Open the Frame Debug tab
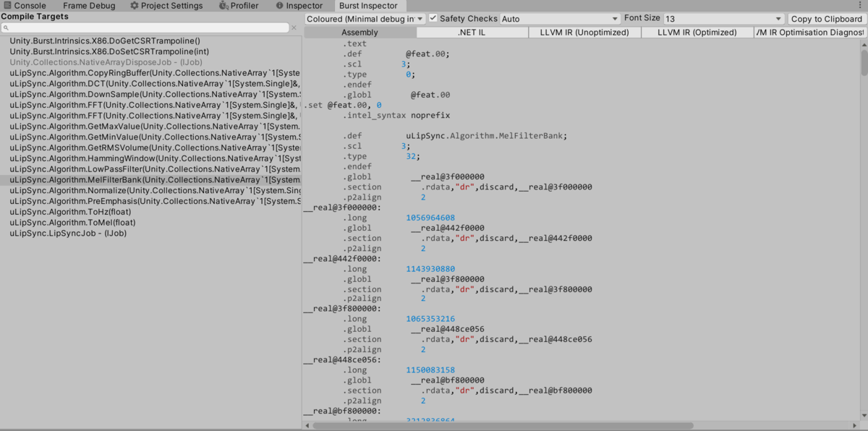Image resolution: width=868 pixels, height=431 pixels. [x=88, y=6]
